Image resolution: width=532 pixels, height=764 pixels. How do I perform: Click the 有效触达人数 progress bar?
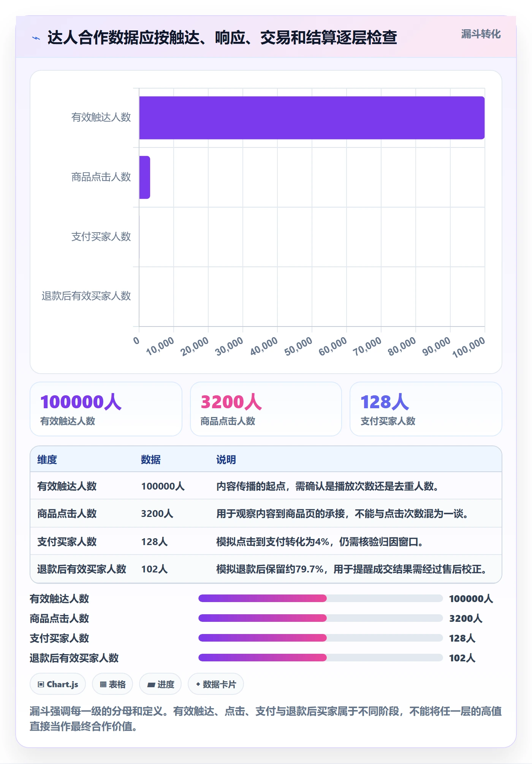coord(320,598)
